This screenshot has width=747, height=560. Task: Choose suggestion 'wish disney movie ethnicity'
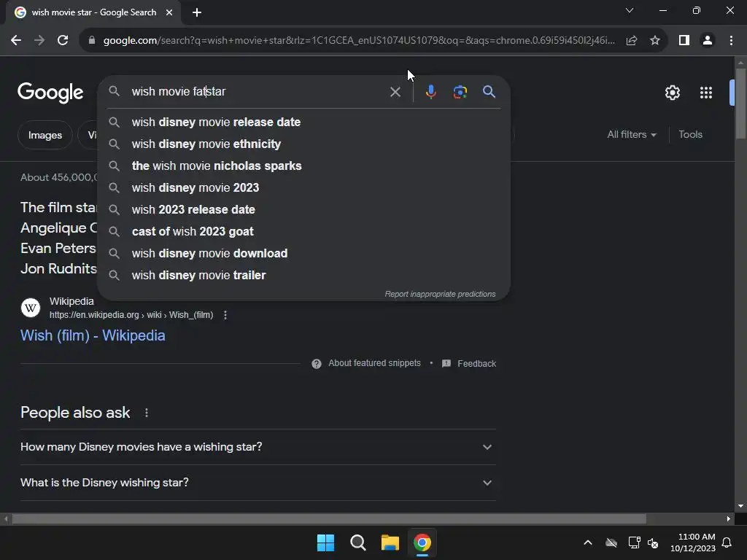(x=304, y=144)
